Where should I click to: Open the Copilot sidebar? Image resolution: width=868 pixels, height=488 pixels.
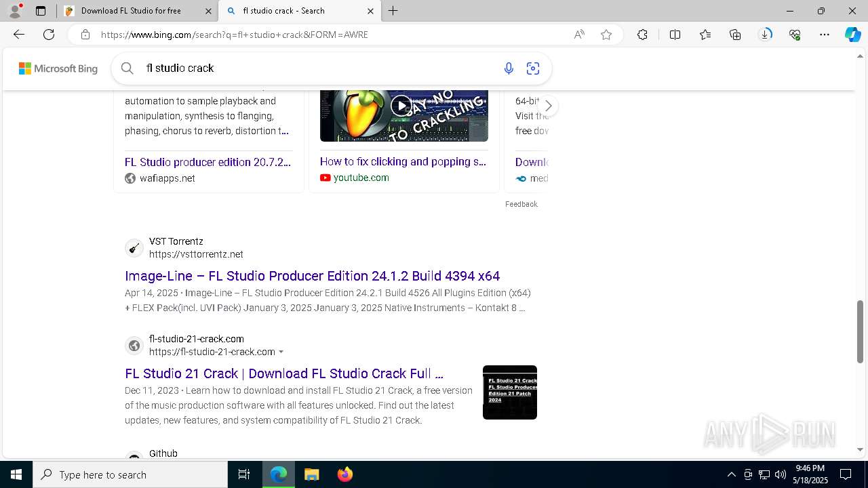tap(852, 35)
